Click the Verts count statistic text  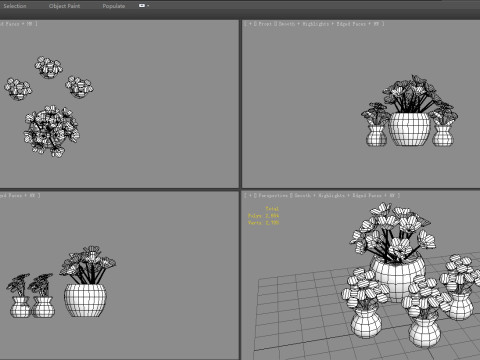point(263,222)
